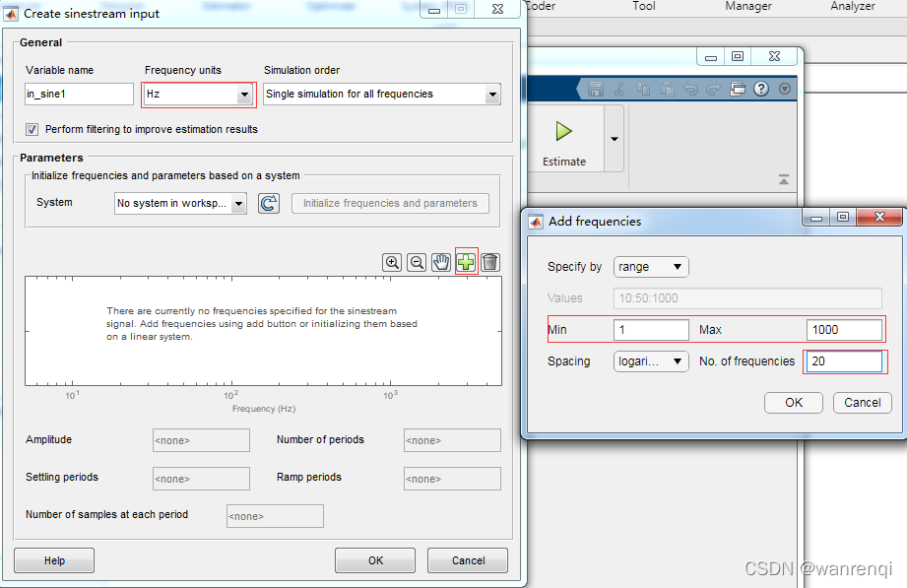Toggle Perform filtering to improve estimation results checkbox
Image resolution: width=907 pixels, height=588 pixels.
pos(32,129)
